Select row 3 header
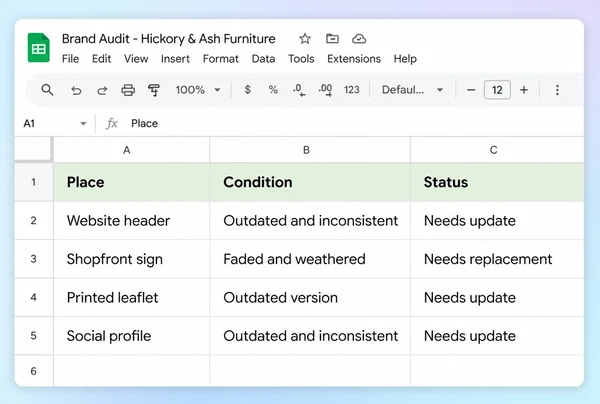600x404 pixels. [x=34, y=259]
